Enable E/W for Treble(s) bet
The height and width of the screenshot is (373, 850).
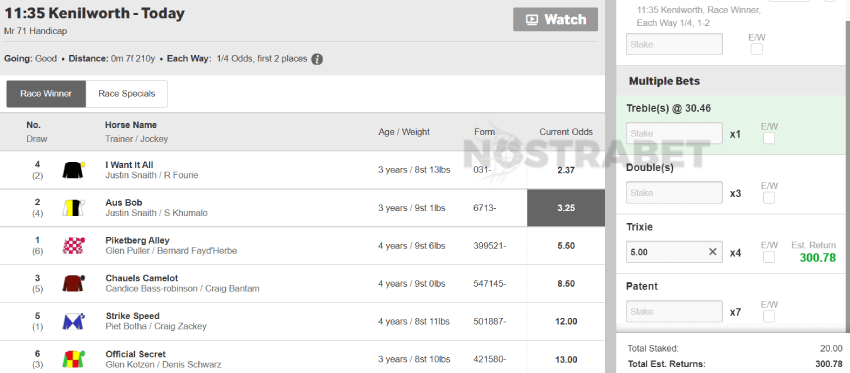pyautogui.click(x=769, y=138)
